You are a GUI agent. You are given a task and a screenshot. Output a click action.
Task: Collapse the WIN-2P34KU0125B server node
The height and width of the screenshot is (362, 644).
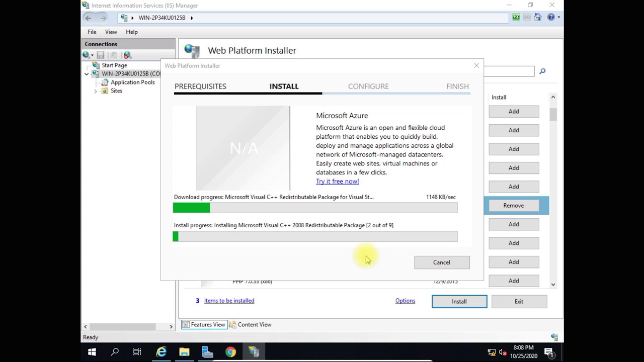click(x=87, y=74)
